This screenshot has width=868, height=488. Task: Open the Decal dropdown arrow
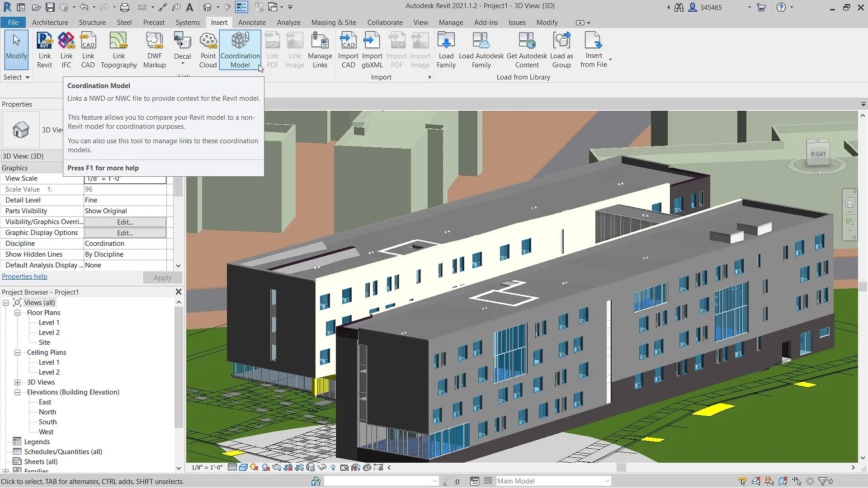pos(183,64)
